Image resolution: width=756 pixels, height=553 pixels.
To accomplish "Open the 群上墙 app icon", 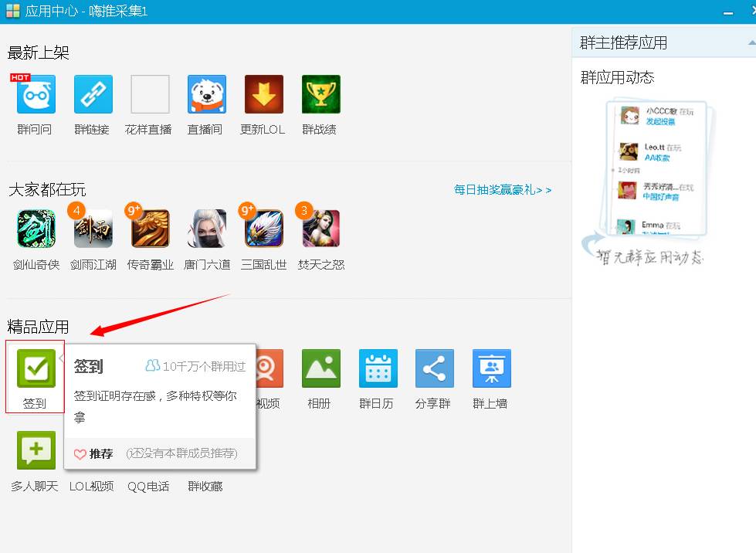I will coord(491,368).
